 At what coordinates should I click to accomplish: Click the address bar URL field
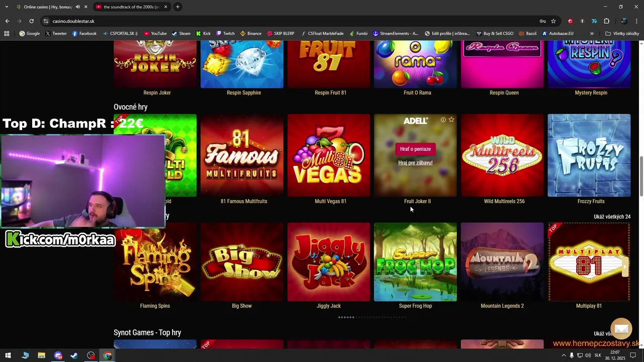tap(292, 21)
